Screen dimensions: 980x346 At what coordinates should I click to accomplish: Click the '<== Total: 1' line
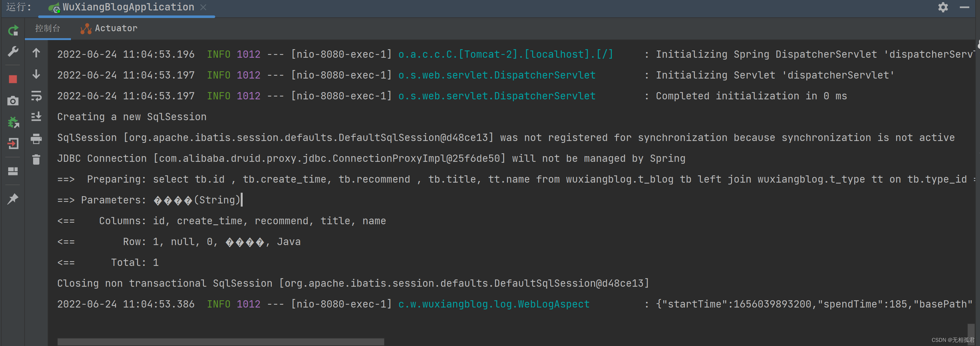108,263
